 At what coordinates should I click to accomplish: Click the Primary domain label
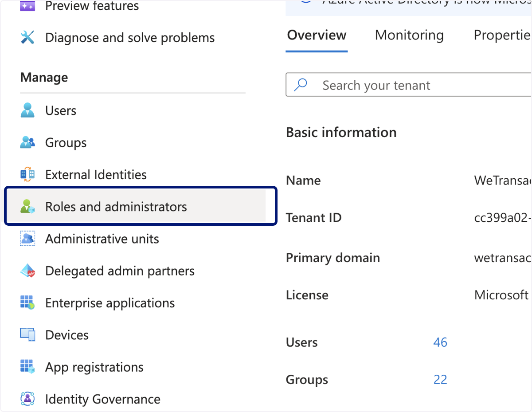(332, 258)
